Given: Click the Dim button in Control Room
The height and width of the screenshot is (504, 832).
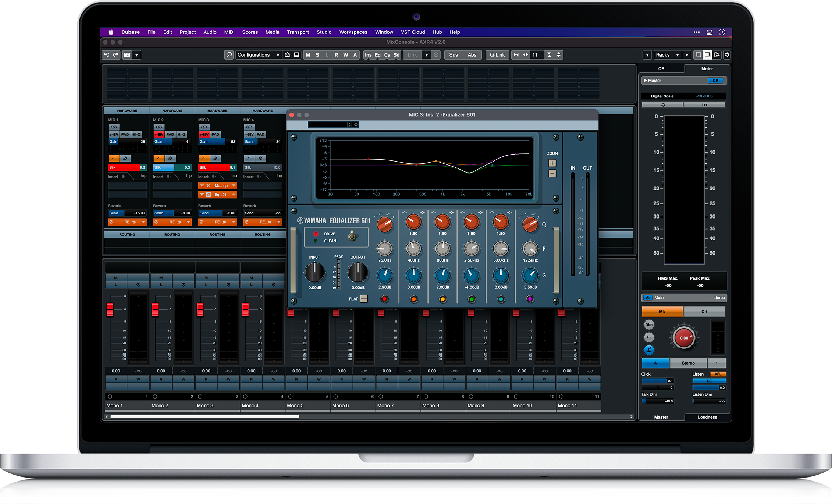Looking at the screenshot, I should [x=649, y=325].
